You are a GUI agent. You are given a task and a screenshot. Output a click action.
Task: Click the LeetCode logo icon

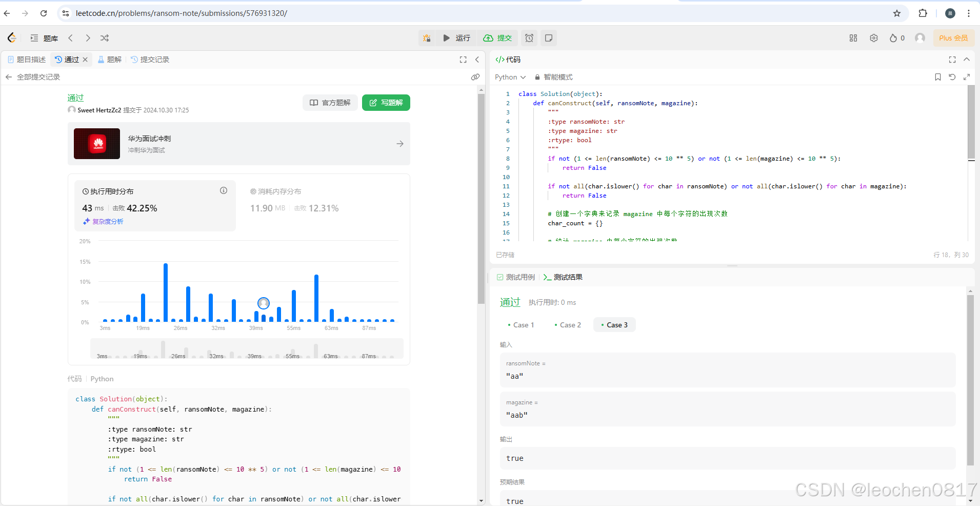pyautogui.click(x=12, y=37)
